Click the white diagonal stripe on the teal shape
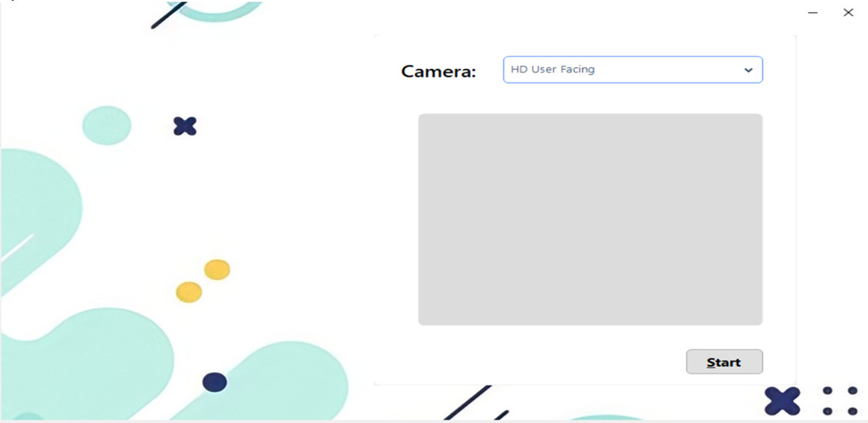Image resolution: width=868 pixels, height=423 pixels. 17,247
